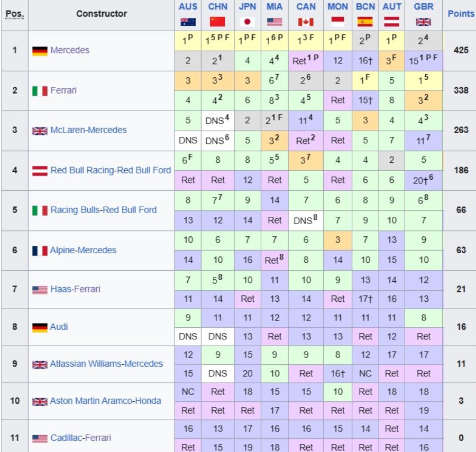The height and width of the screenshot is (452, 476).
Task: Click the Austrian flag under AUT column
Action: (391, 22)
